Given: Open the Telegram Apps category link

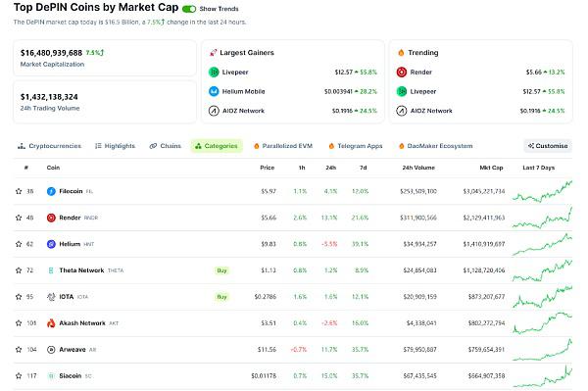Looking at the screenshot, I should [x=356, y=146].
